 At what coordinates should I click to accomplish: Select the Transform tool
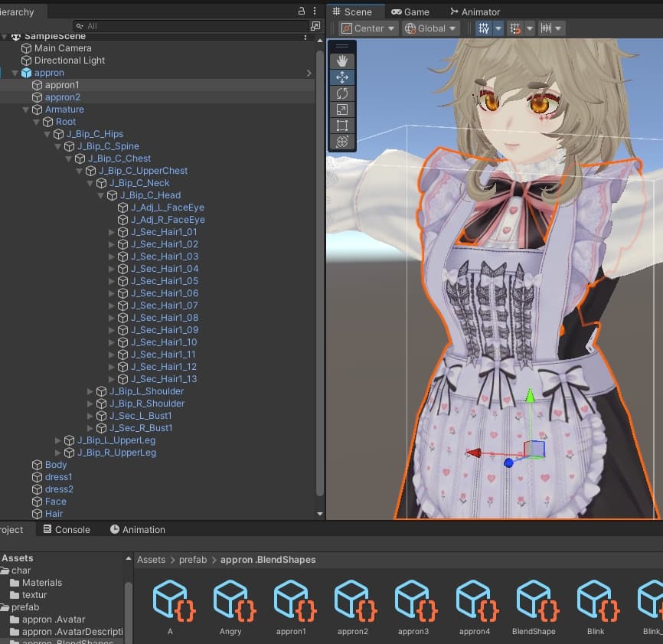[341, 142]
